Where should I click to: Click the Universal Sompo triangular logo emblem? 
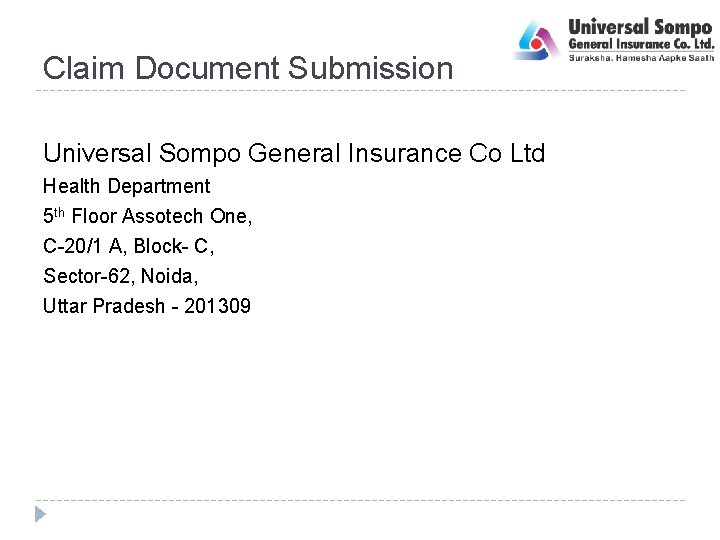(537, 40)
